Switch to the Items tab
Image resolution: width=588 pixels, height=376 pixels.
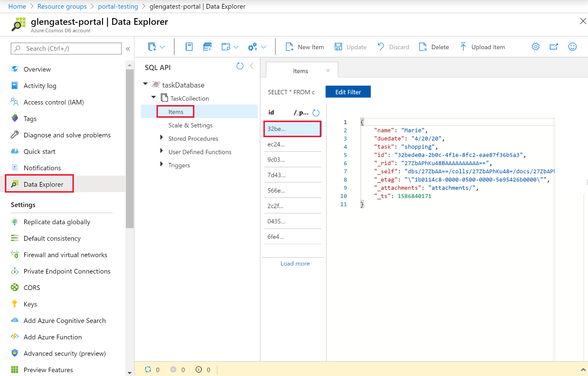pyautogui.click(x=300, y=71)
